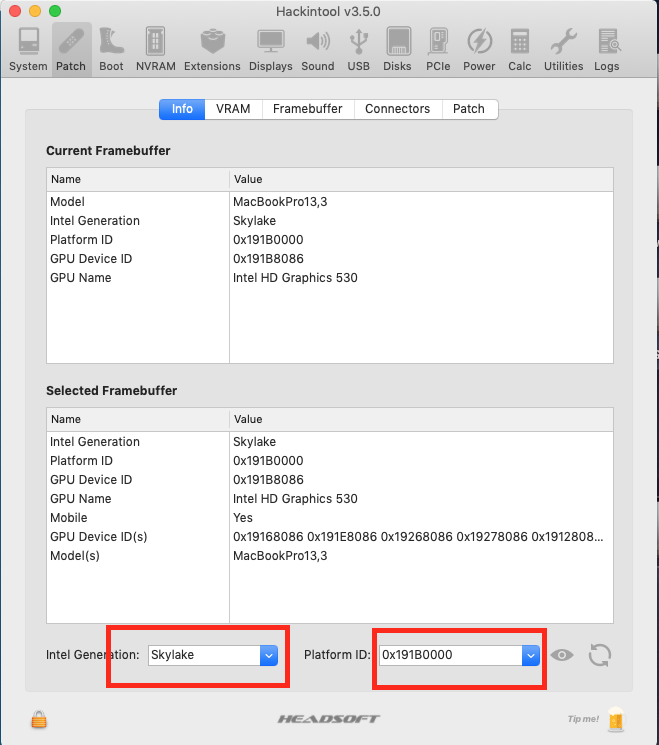This screenshot has width=659, height=745.
Task: Select Model row in Current Framebuffer
Action: (330, 202)
